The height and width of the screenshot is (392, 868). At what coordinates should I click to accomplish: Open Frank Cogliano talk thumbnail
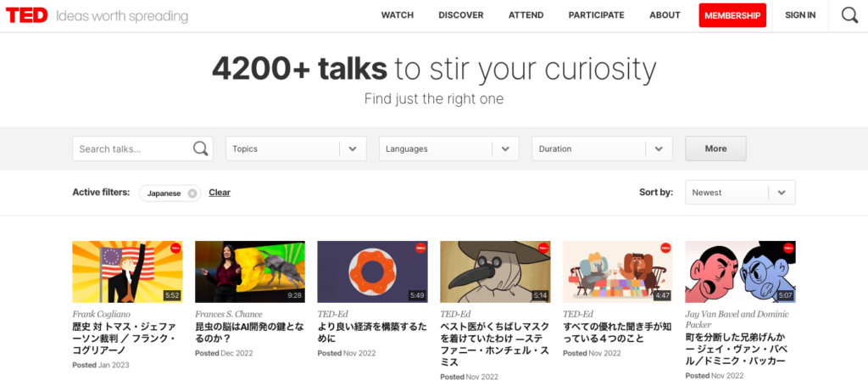pos(127,272)
